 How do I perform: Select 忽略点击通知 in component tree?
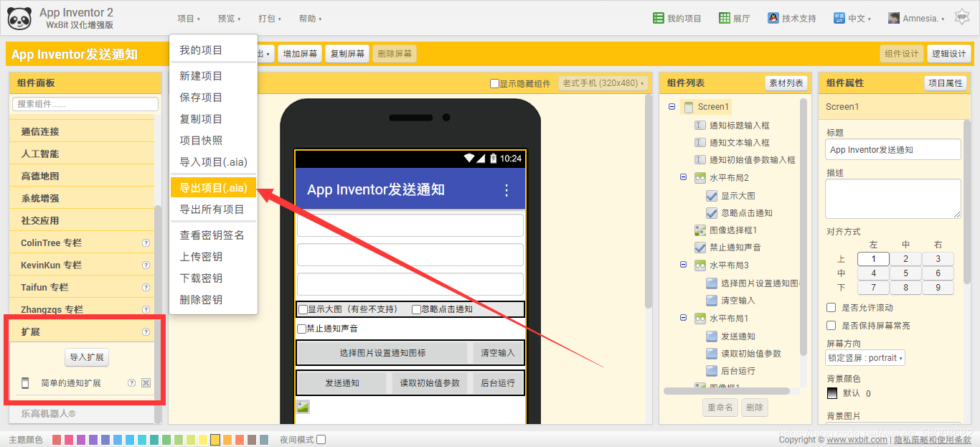click(x=747, y=213)
